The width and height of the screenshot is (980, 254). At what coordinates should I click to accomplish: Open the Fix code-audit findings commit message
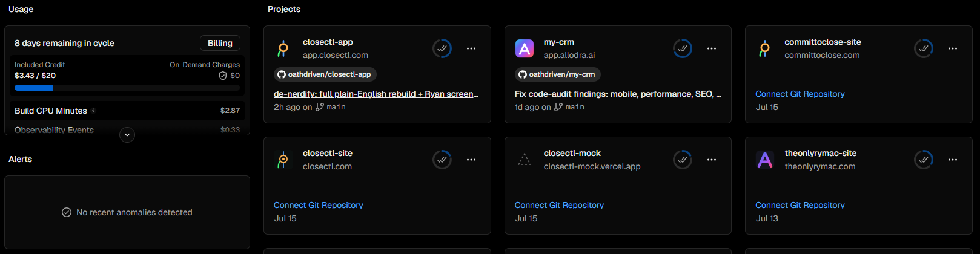tap(618, 94)
